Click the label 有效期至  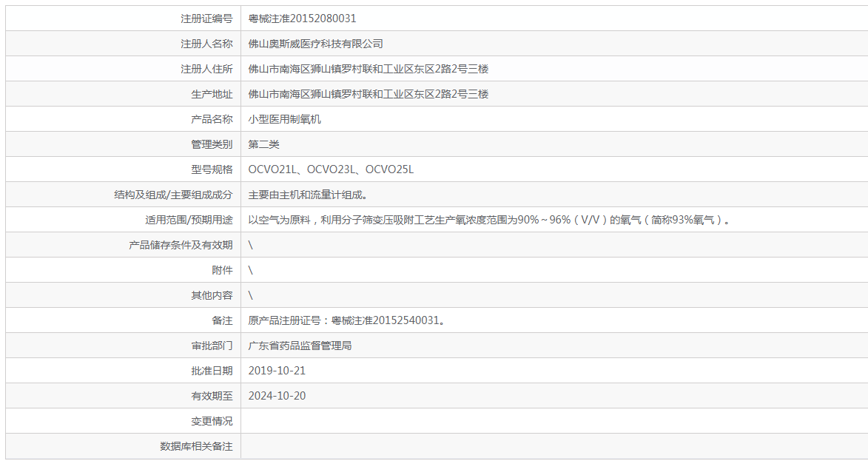212,396
